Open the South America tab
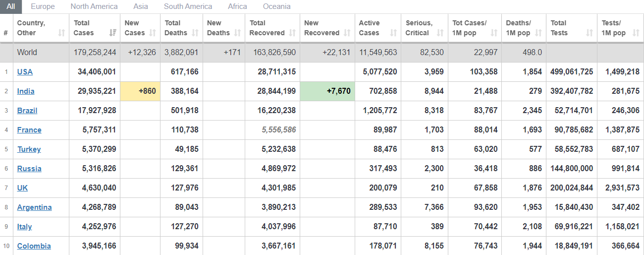Viewport: 644px width, 255px height. [188, 6]
